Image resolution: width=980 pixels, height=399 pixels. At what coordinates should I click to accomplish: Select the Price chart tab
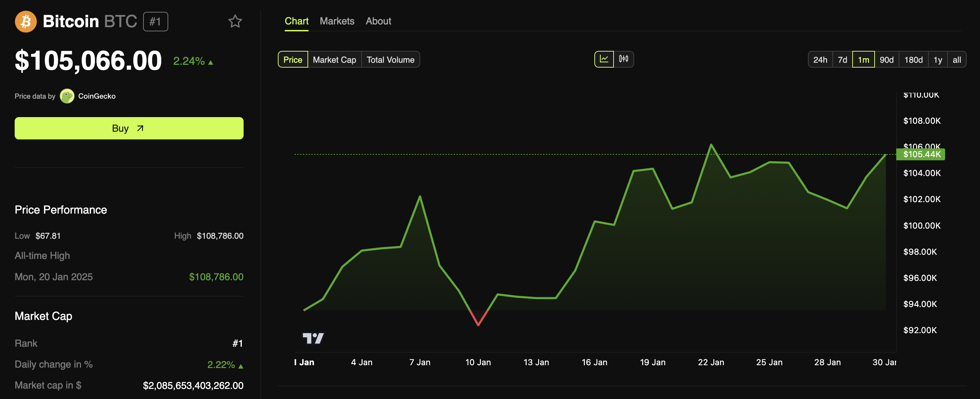[292, 59]
